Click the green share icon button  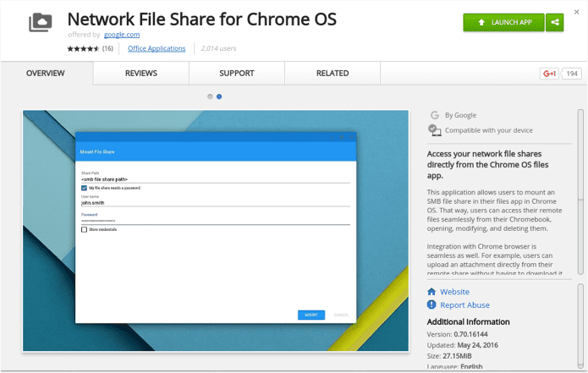[555, 23]
